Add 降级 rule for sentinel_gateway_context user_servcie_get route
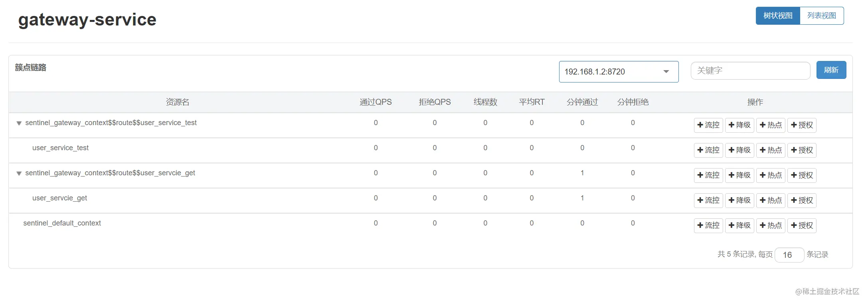The image size is (868, 304). 739,175
